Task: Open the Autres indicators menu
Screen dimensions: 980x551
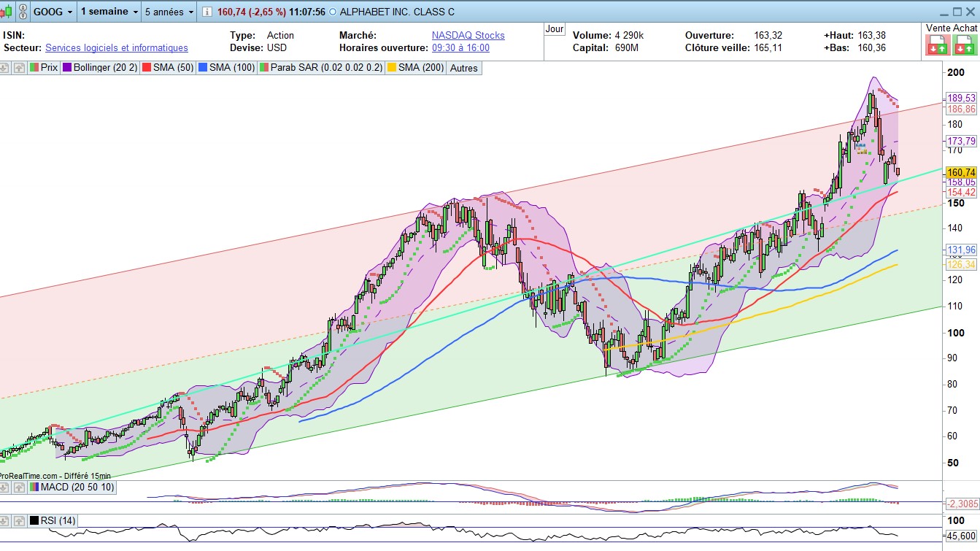Action: pos(463,68)
